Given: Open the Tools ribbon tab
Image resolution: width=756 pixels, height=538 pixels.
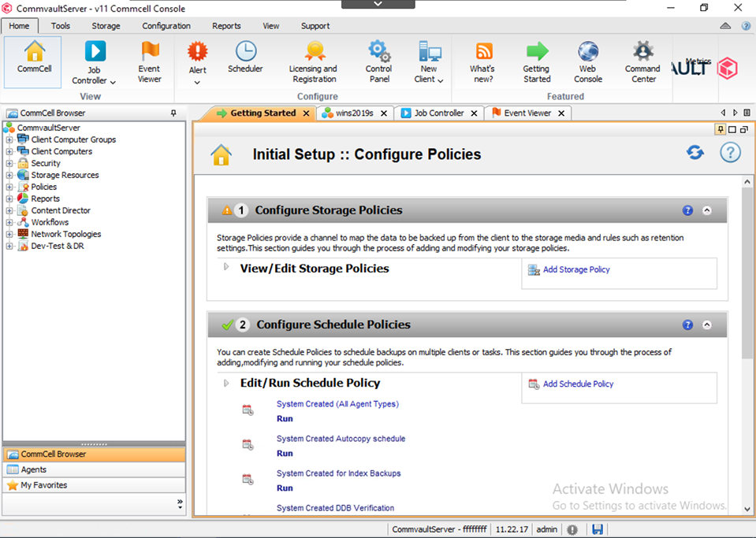Looking at the screenshot, I should 61,26.
